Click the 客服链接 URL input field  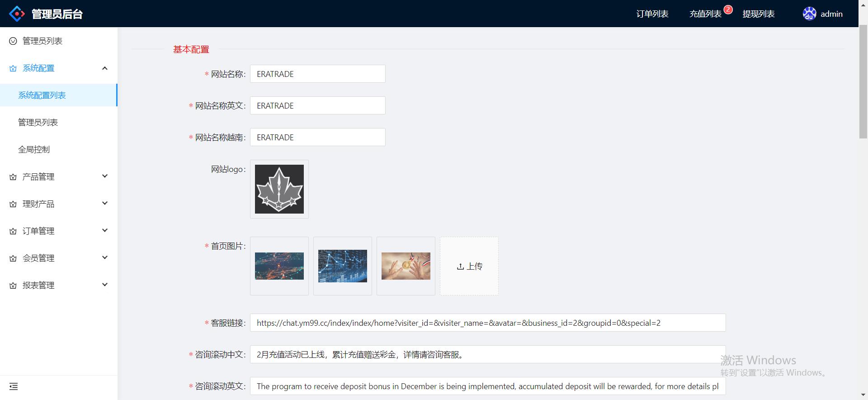[488, 323]
